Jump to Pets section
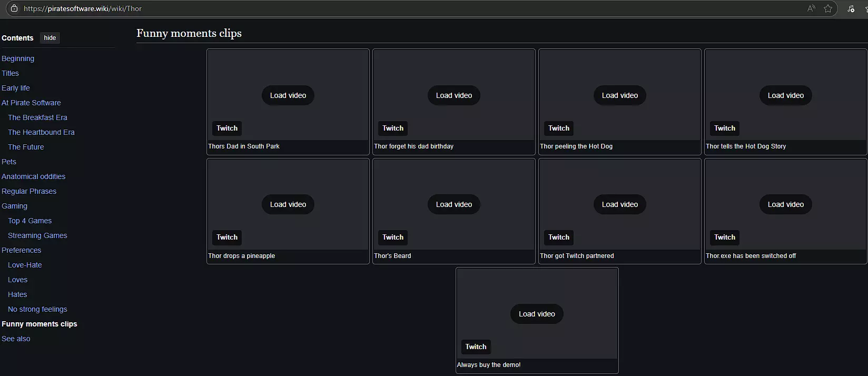 click(9, 162)
